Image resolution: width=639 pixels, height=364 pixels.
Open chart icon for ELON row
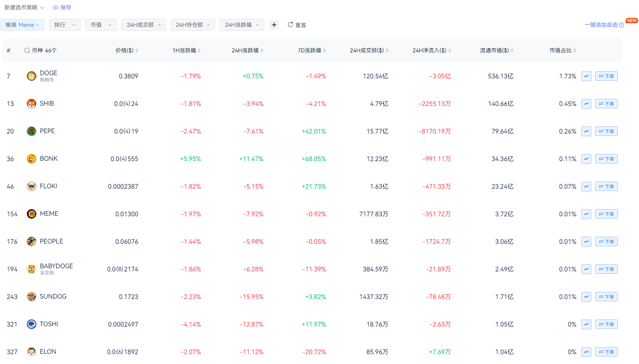(x=586, y=352)
